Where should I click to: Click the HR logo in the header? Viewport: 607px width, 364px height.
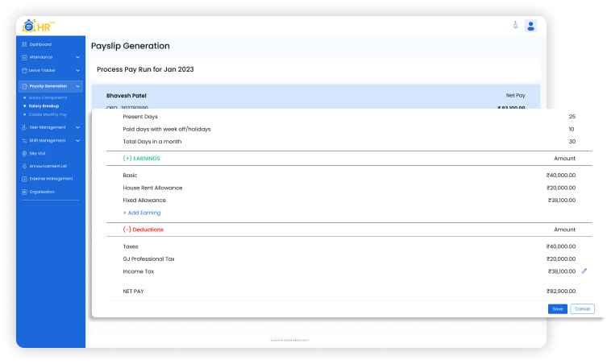click(38, 26)
